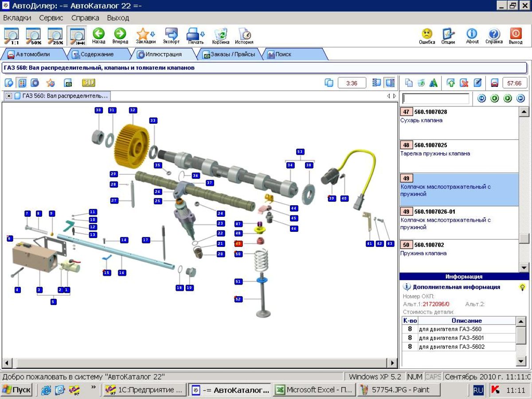Click the parts search input field
The width and height of the screenshot is (532, 399).
435,98
